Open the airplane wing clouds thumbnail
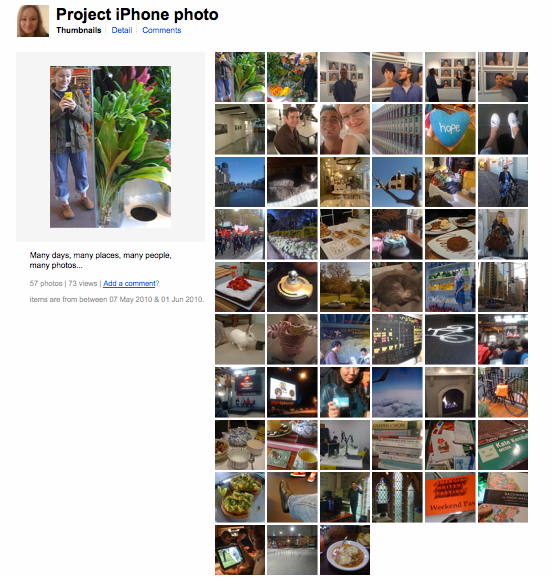552x577 pixels. pyautogui.click(x=397, y=392)
